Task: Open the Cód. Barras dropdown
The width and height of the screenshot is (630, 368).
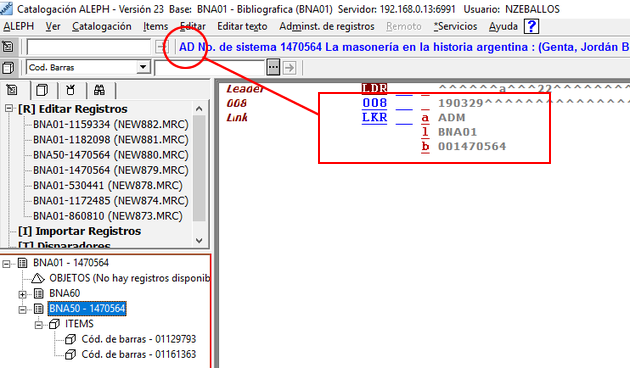Action: point(143,67)
